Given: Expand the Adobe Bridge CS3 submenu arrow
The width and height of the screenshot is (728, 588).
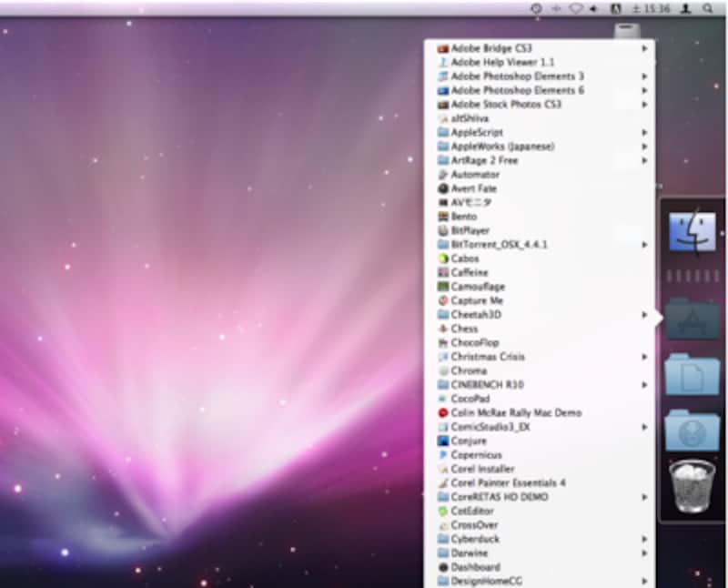Looking at the screenshot, I should coord(644,48).
